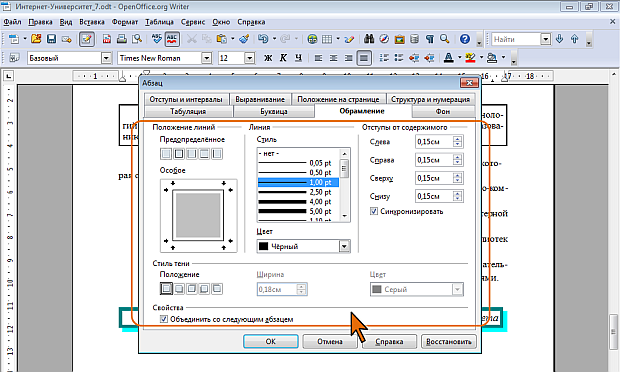620x372 pixels.
Task: Click line style list scrollbar
Action: pos(344,185)
